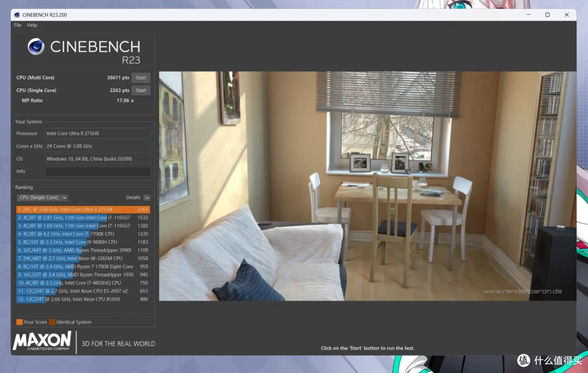Select ranking row Intel Core i7-7700K CPU
Image resolution: width=588 pixels, height=373 pixels.
[83, 234]
